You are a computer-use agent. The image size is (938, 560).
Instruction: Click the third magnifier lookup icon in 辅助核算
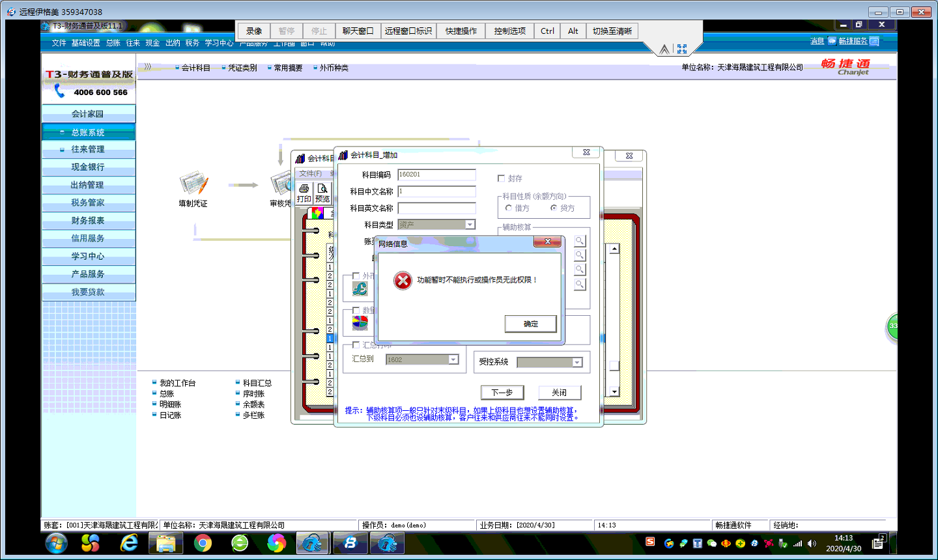point(580,270)
